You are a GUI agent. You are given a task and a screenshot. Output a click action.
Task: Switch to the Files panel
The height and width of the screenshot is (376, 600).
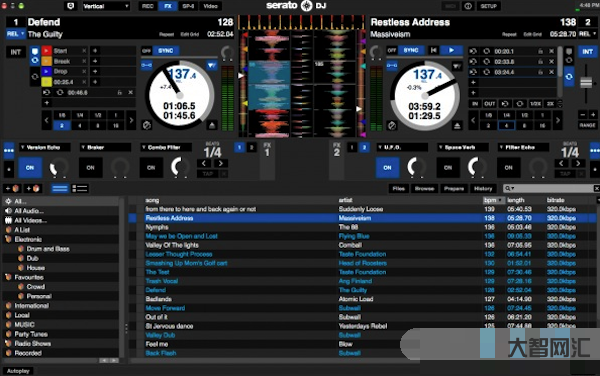398,189
